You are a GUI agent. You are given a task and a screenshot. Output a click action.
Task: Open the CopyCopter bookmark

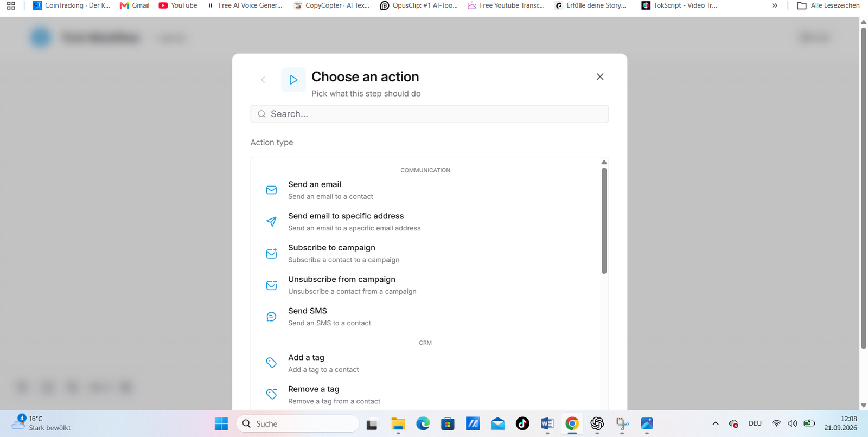331,5
